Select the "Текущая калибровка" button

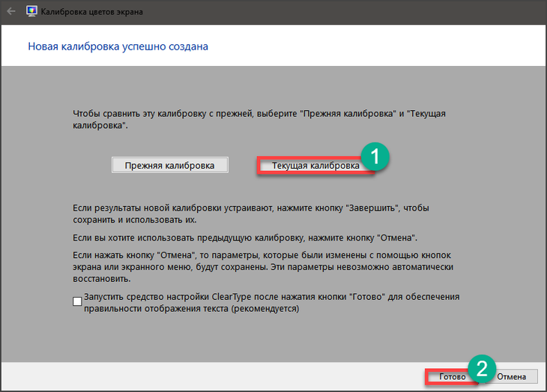click(315, 165)
